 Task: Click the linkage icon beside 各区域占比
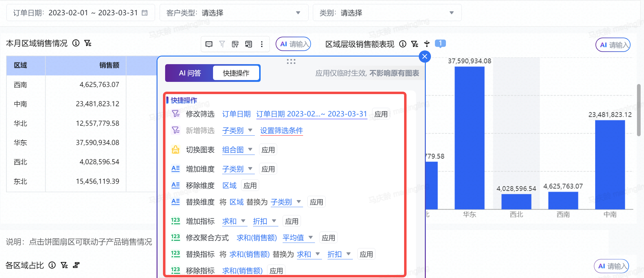(x=76, y=265)
